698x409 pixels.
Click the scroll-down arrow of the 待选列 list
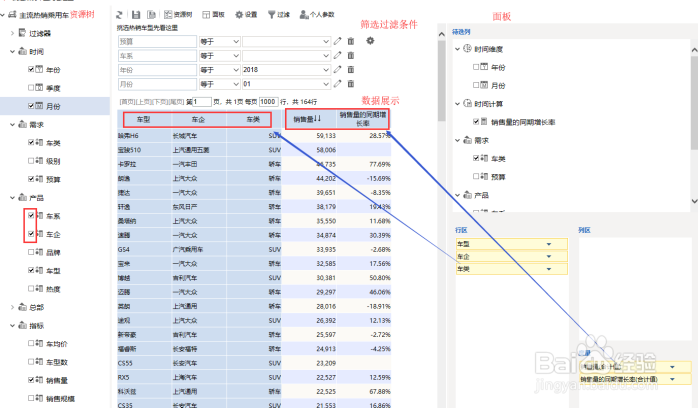pos(694,201)
